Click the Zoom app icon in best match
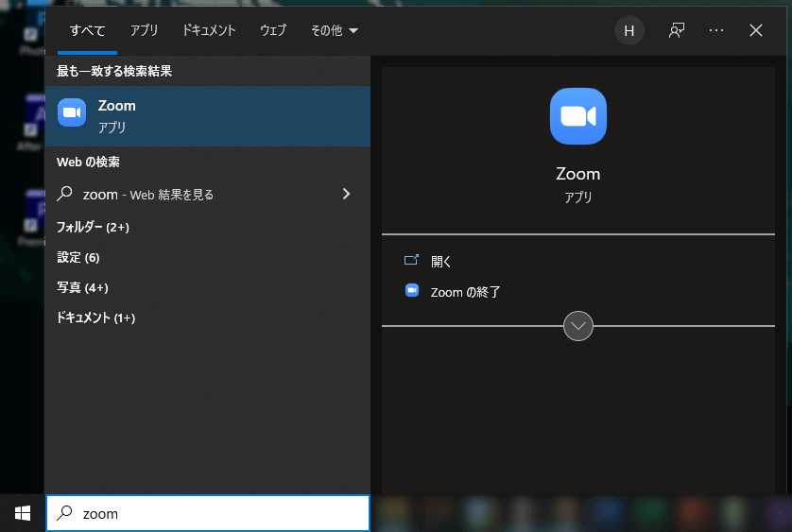792x532 pixels. pyautogui.click(x=72, y=112)
